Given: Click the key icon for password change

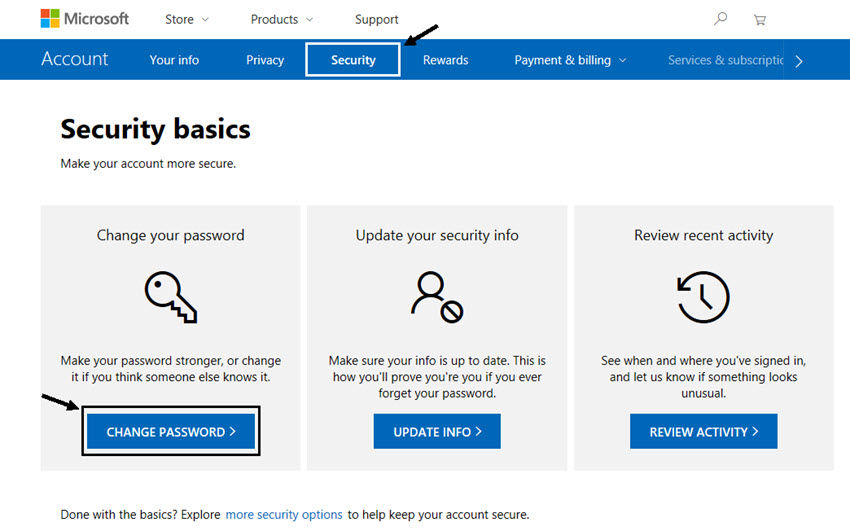Looking at the screenshot, I should click(x=171, y=297).
